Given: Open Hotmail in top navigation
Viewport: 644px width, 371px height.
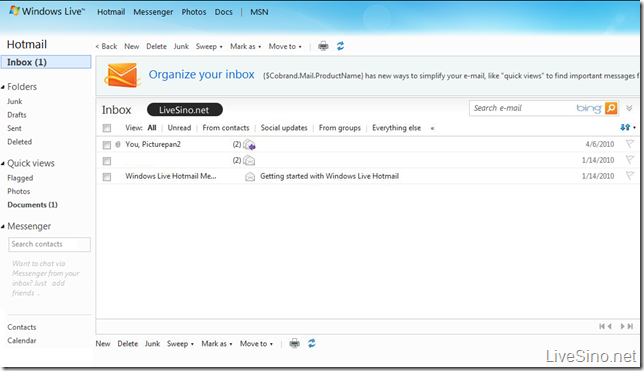Looking at the screenshot, I should [x=111, y=12].
